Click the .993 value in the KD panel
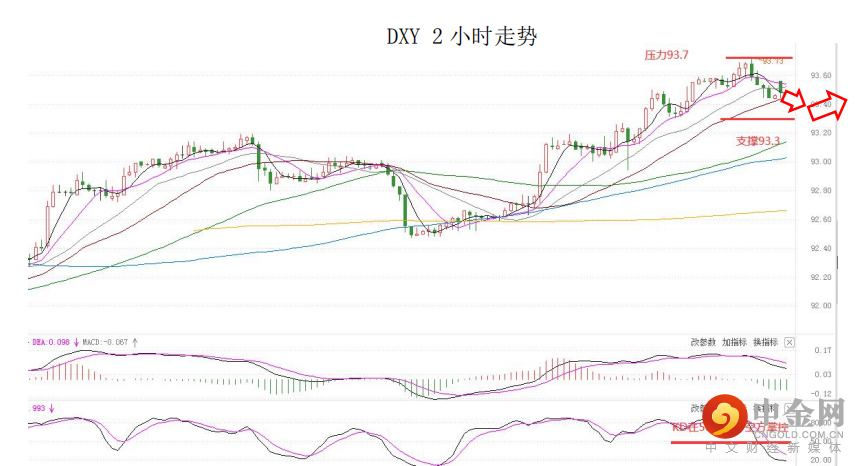 point(37,409)
